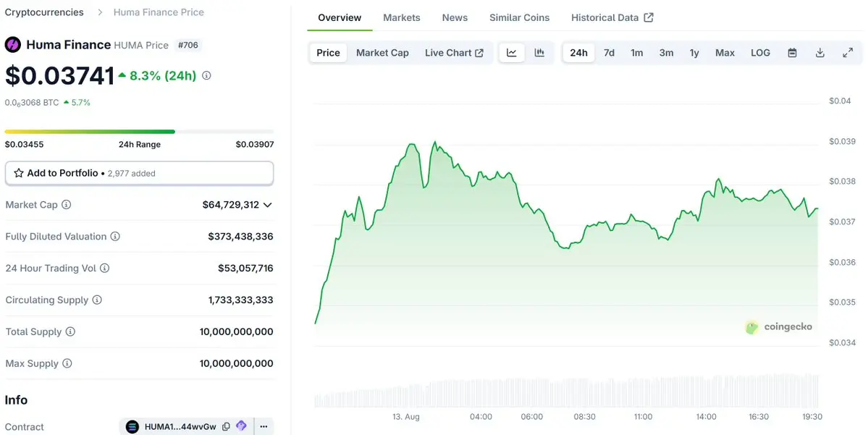The width and height of the screenshot is (868, 435).
Task: Set chart range to 3m
Action: click(x=666, y=53)
